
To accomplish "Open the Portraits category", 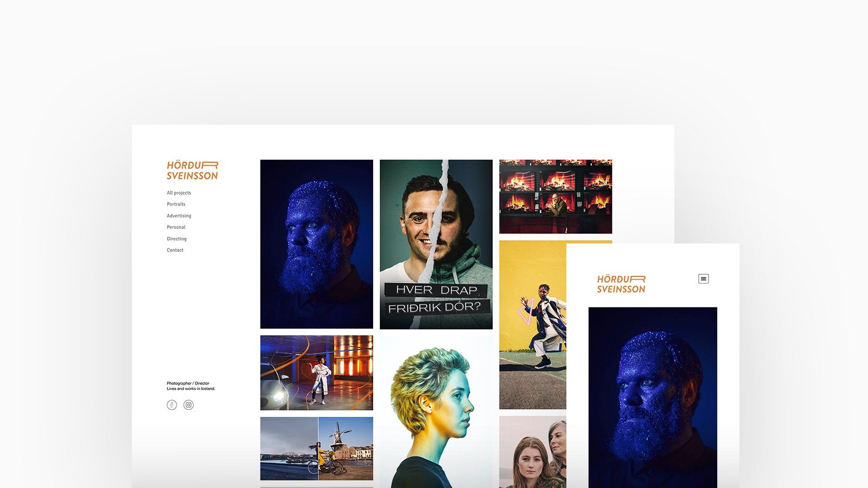I will point(176,204).
